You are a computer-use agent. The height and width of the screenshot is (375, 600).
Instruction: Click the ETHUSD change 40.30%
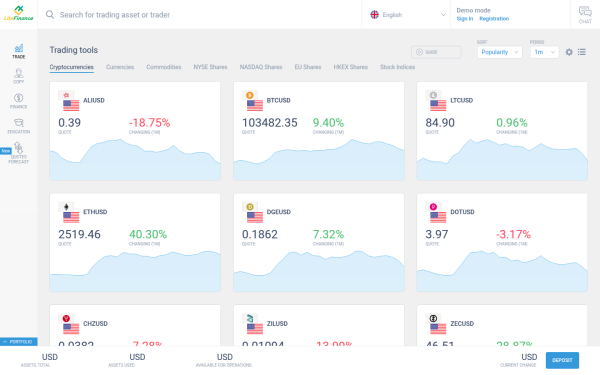pos(148,234)
